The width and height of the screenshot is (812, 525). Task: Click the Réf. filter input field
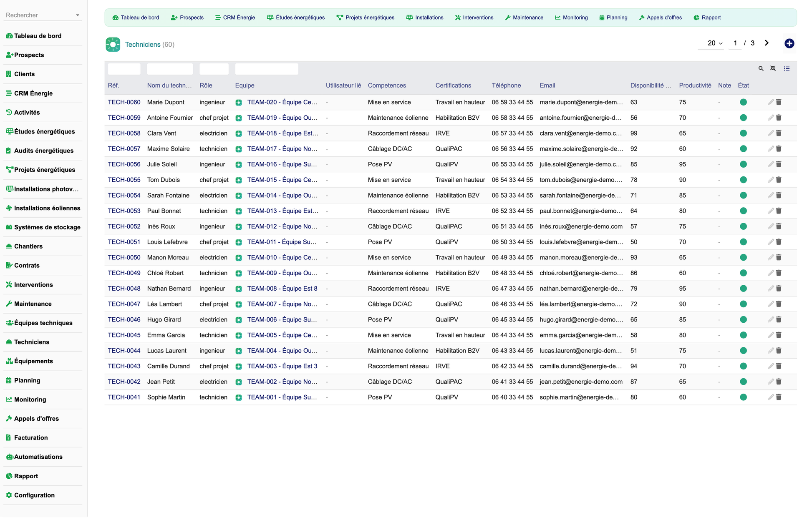click(x=124, y=69)
